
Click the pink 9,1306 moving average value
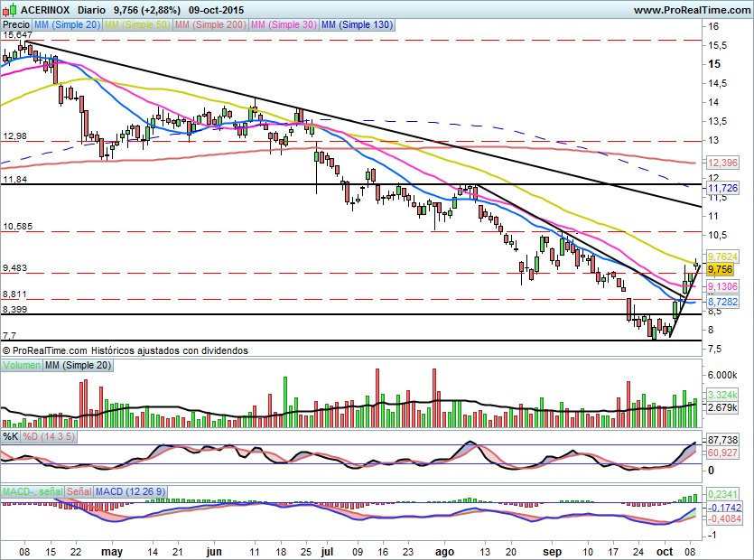[722, 286]
